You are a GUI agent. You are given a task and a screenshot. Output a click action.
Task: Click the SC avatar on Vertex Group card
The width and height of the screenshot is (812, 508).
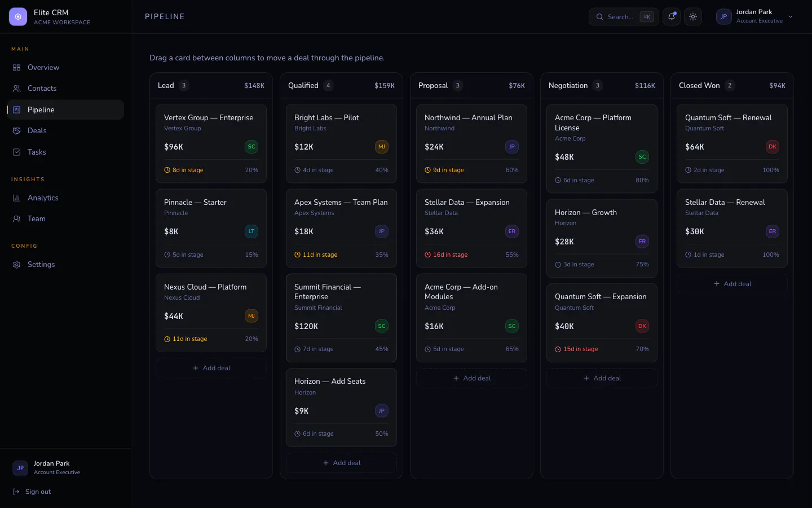(251, 147)
